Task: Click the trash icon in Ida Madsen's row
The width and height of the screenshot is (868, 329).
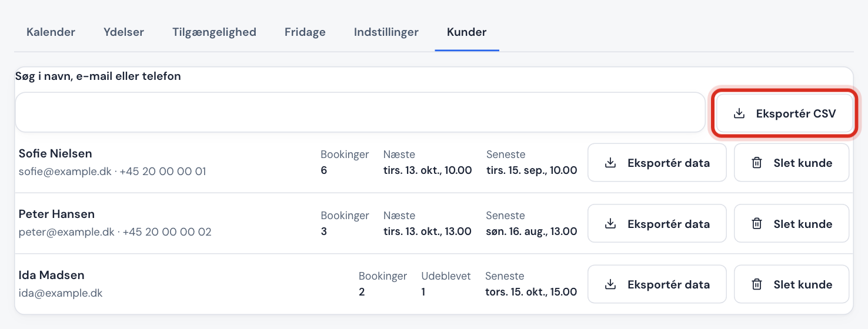Action: (x=757, y=284)
